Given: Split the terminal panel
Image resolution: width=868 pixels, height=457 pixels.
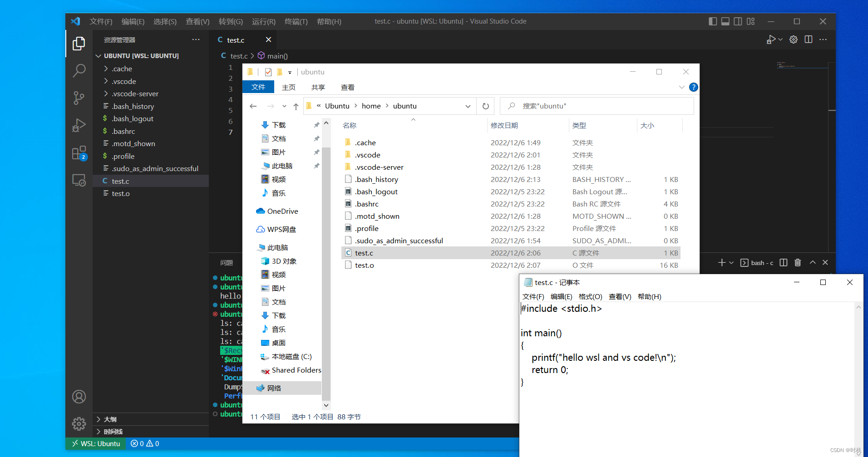Looking at the screenshot, I should point(784,262).
